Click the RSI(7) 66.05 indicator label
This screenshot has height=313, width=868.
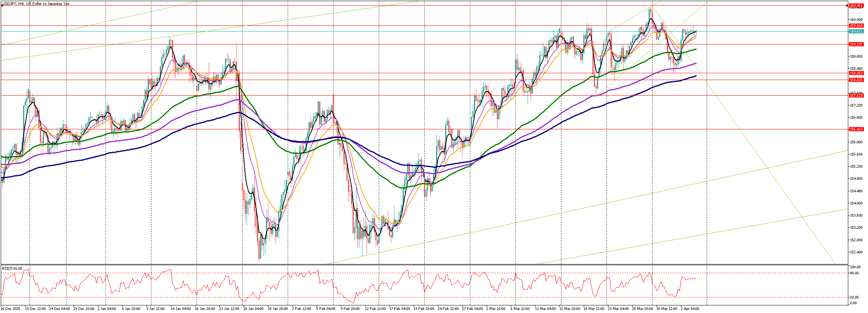coord(12,269)
